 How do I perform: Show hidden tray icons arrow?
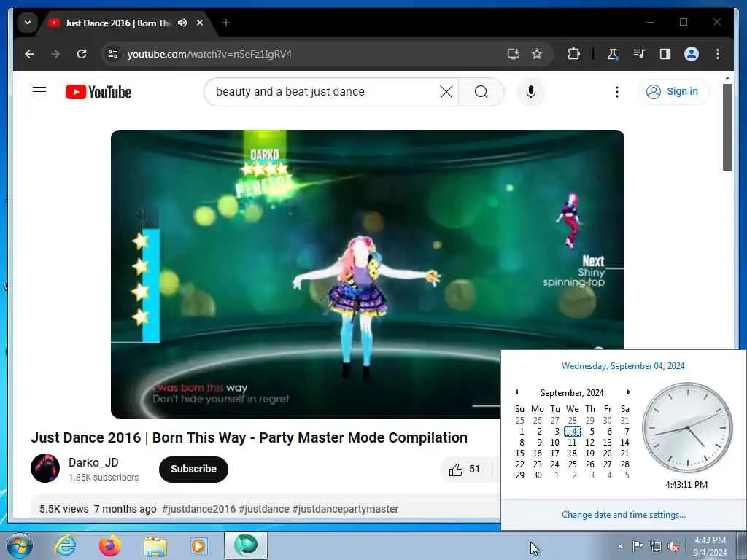[620, 546]
